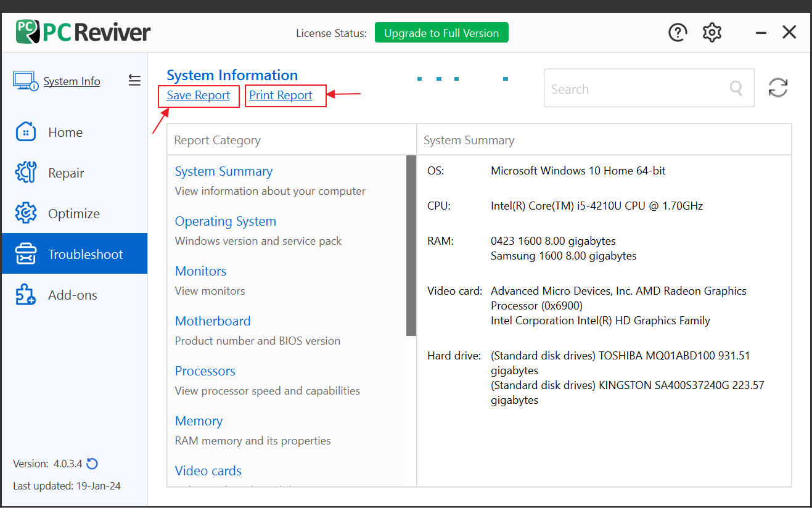Click the Version 4.0.3.4 text
This screenshot has width=812, height=508.
(48, 464)
